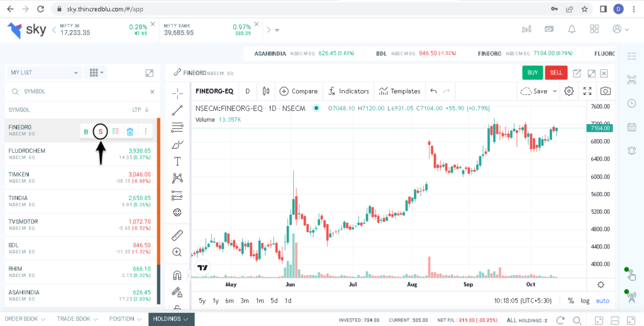644x326 pixels.
Task: Delete FINEORG from the watchlist
Action: click(130, 132)
